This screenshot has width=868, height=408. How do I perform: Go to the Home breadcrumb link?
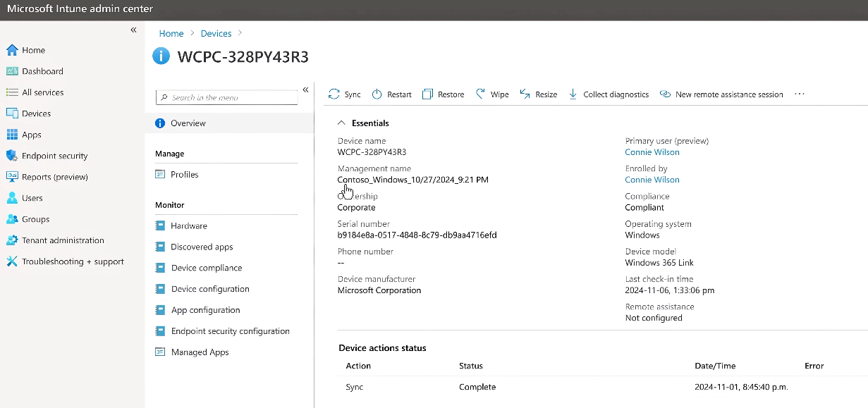click(x=171, y=34)
